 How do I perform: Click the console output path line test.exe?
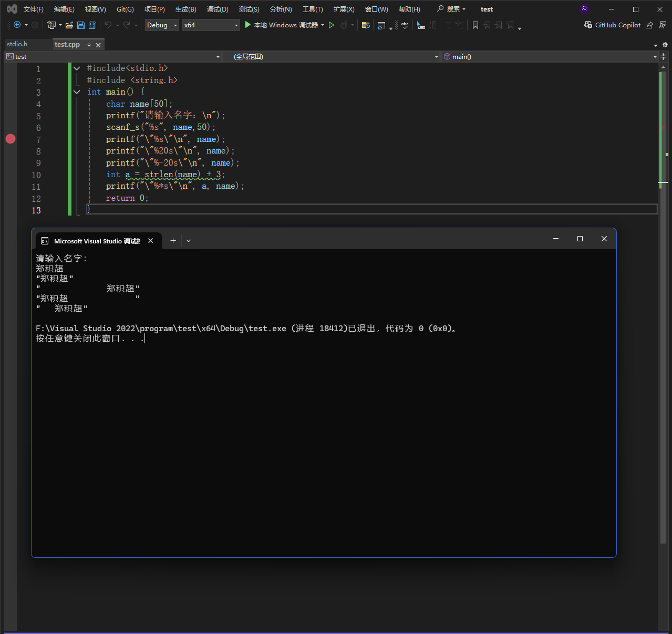(247, 329)
